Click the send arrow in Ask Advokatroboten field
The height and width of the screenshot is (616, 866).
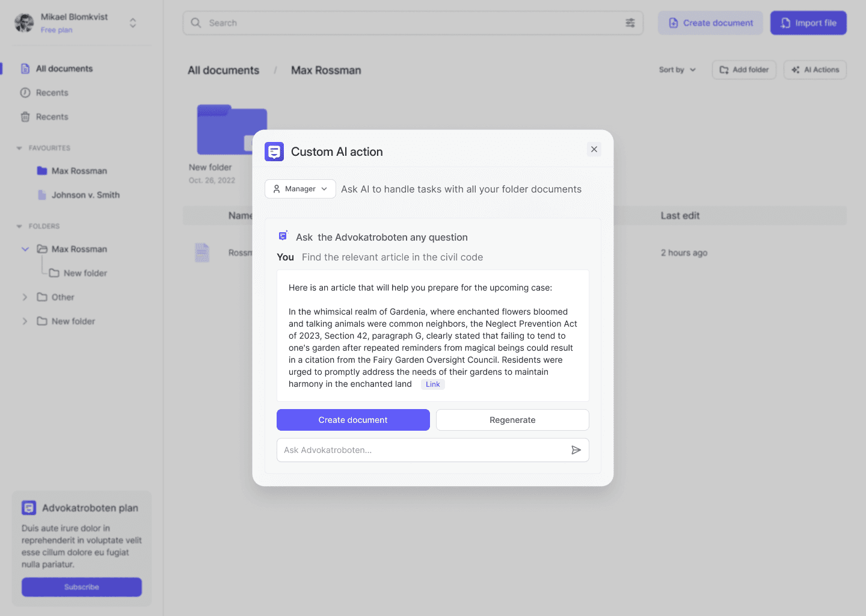[576, 450]
